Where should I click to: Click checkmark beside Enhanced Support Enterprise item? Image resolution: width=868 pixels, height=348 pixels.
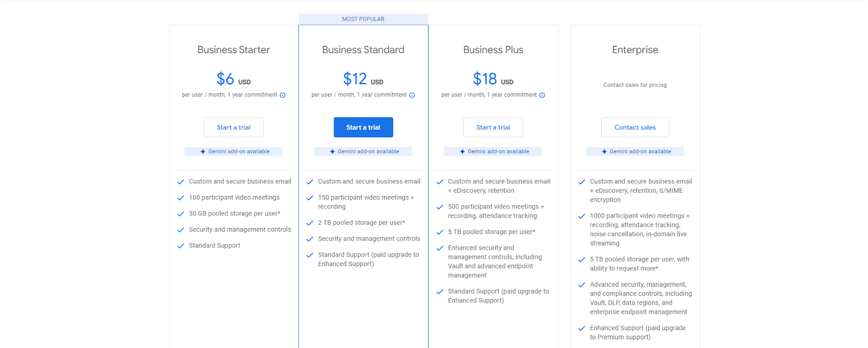582,328
